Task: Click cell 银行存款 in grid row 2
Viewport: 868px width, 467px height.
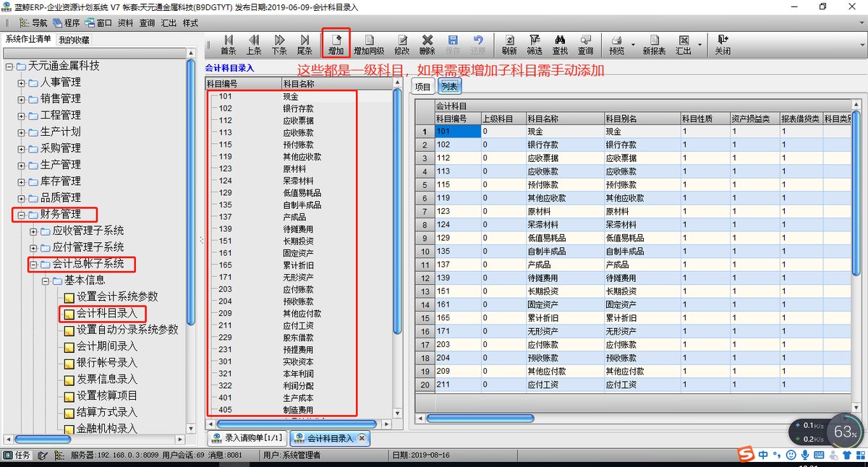Action: pos(565,145)
